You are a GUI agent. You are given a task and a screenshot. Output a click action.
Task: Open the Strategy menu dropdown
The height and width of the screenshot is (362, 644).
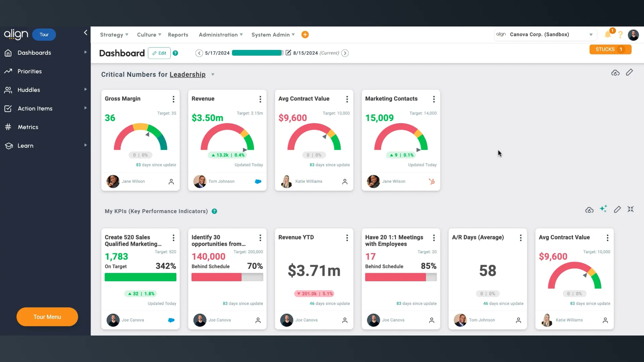coord(114,35)
